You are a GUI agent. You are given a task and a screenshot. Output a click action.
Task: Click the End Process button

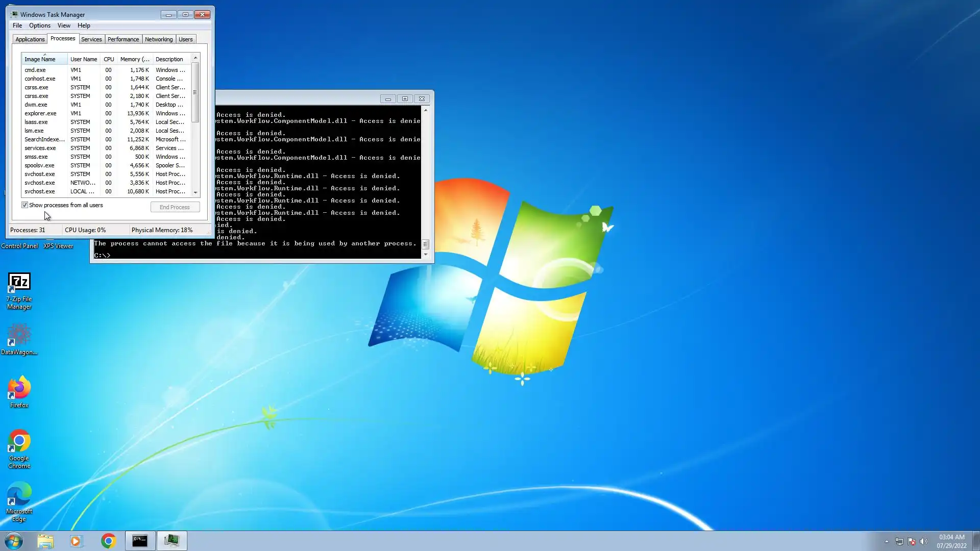pyautogui.click(x=175, y=207)
